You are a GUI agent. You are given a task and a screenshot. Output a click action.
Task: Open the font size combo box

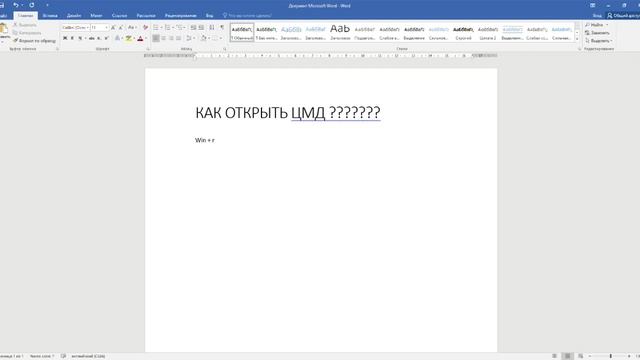100,27
